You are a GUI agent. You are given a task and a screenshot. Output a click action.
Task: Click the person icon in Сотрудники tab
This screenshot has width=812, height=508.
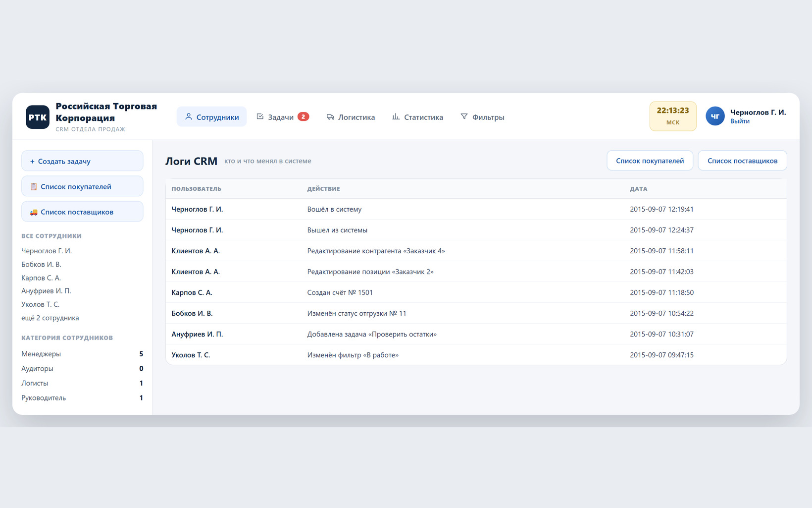coord(189,116)
